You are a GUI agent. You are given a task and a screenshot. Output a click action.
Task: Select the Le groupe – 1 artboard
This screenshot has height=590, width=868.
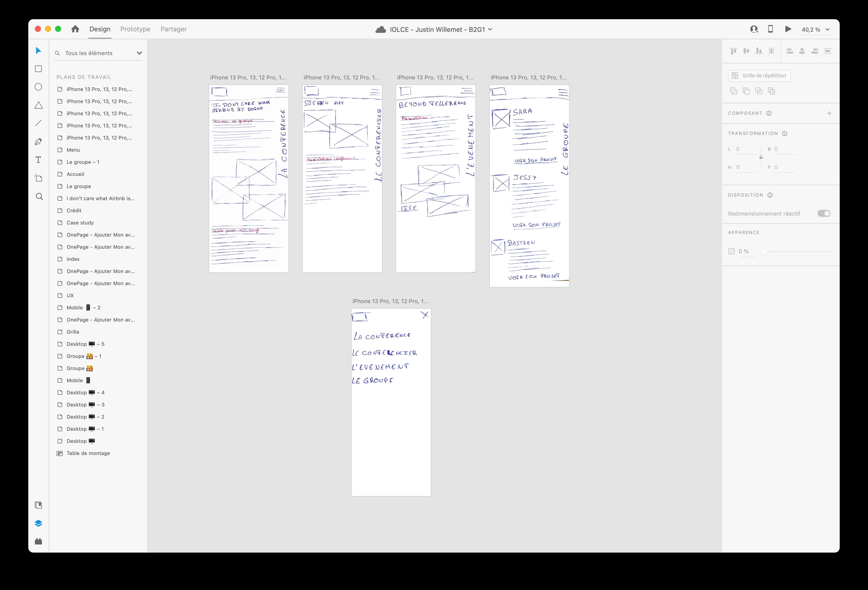98,162
